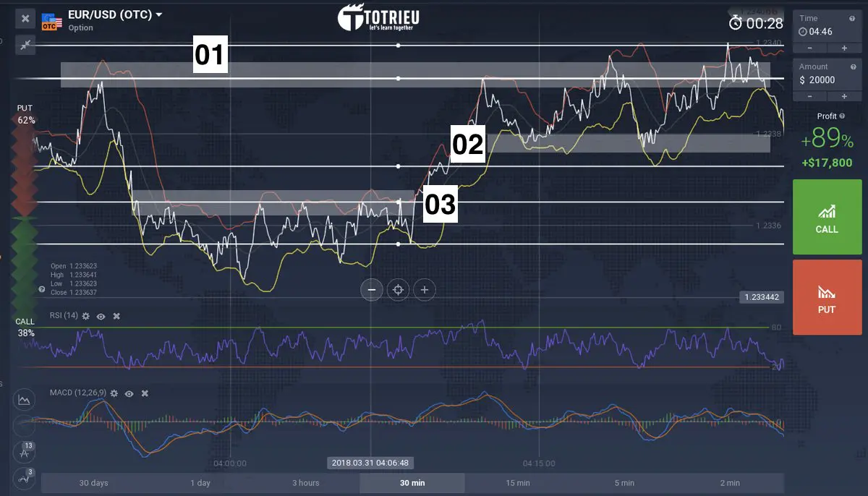This screenshot has width=868, height=496.
Task: Expand the EUR/USD (OTC) asset dropdown
Action: click(158, 14)
